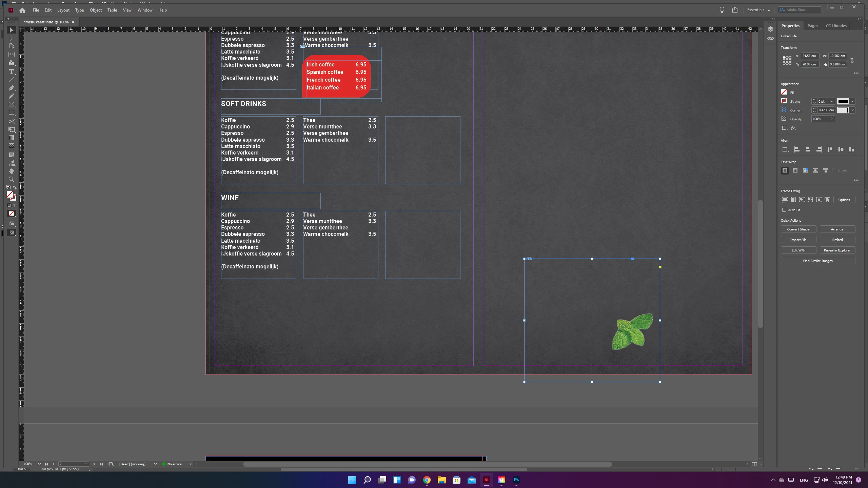This screenshot has height=488, width=868.
Task: Click the Embed button
Action: point(837,240)
